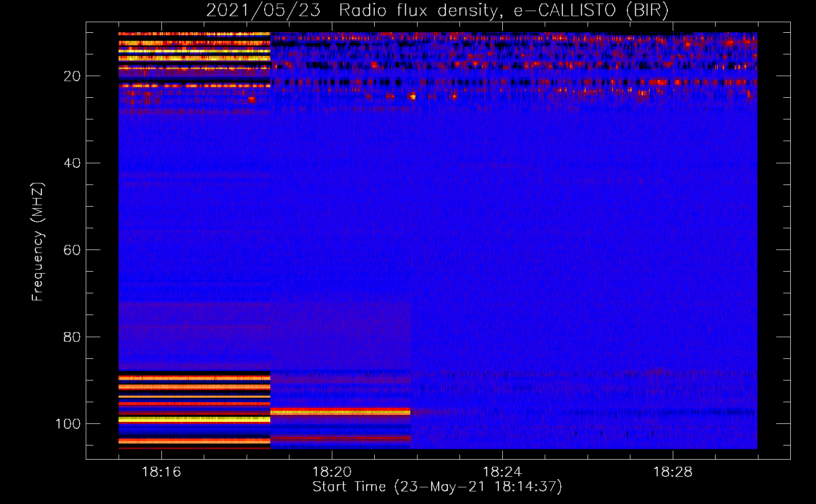Click the 18:20 time tick label
The width and height of the screenshot is (816, 504).
(x=332, y=472)
